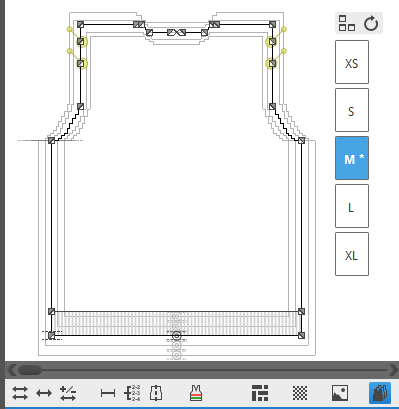Click the horizontal scrollbar thumb
Image resolution: width=399 pixels, height=409 pixels.
30,370
